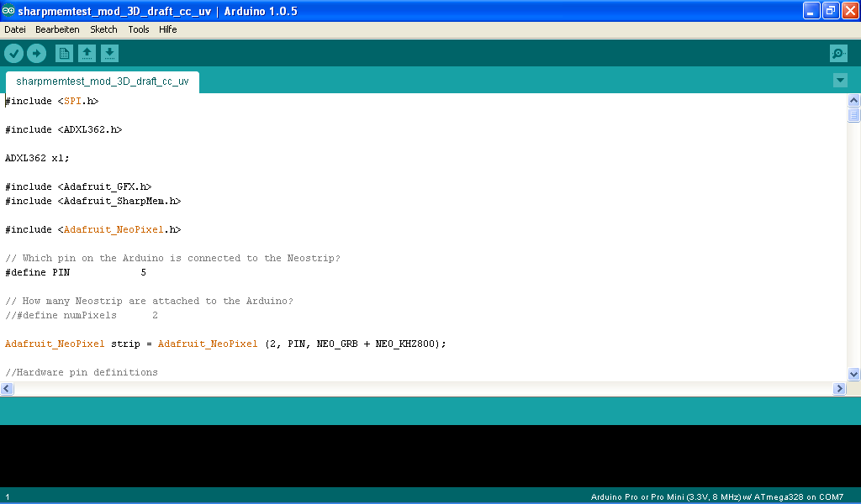861x504 pixels.
Task: Open a sketch with the Open icon
Action: pyautogui.click(x=87, y=53)
